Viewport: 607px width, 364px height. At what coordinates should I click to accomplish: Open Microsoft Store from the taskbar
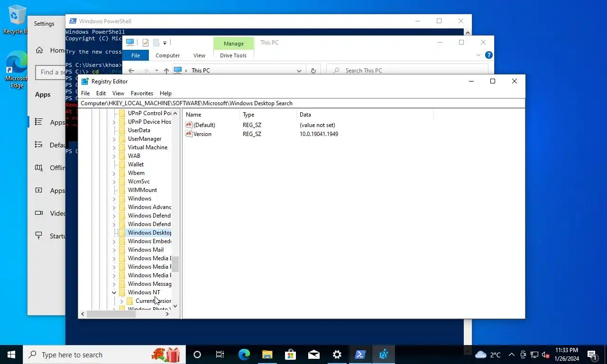point(290,355)
